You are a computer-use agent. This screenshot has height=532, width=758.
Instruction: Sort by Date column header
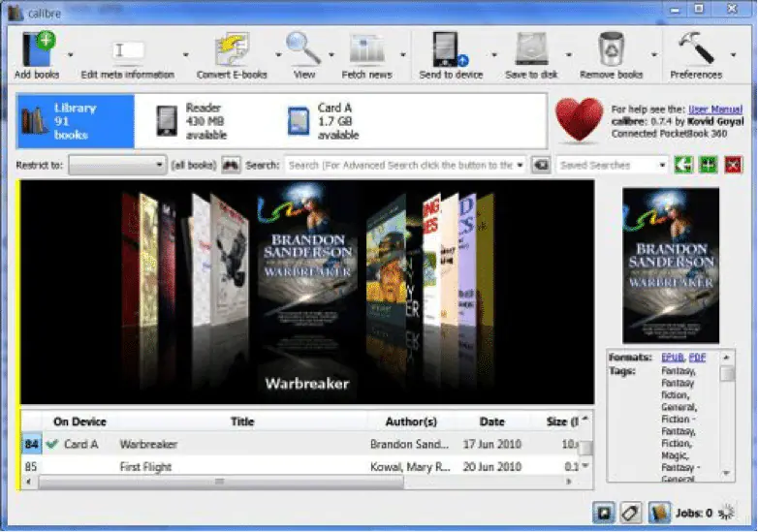tap(491, 422)
